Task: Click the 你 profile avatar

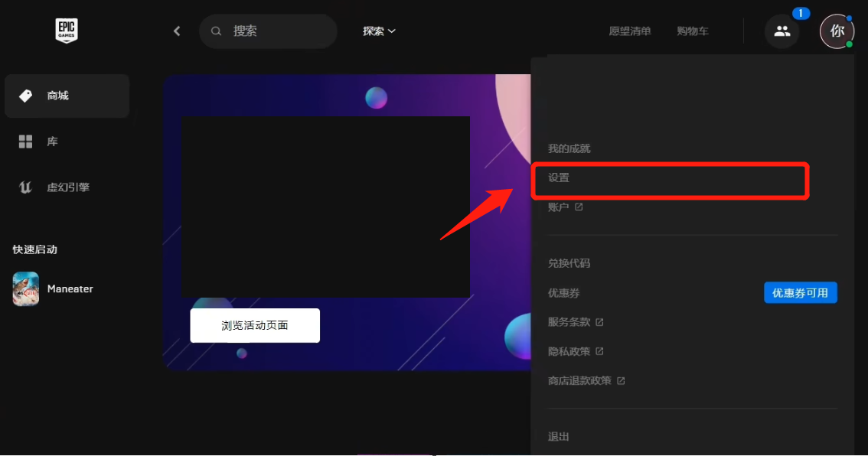Action: pos(837,31)
